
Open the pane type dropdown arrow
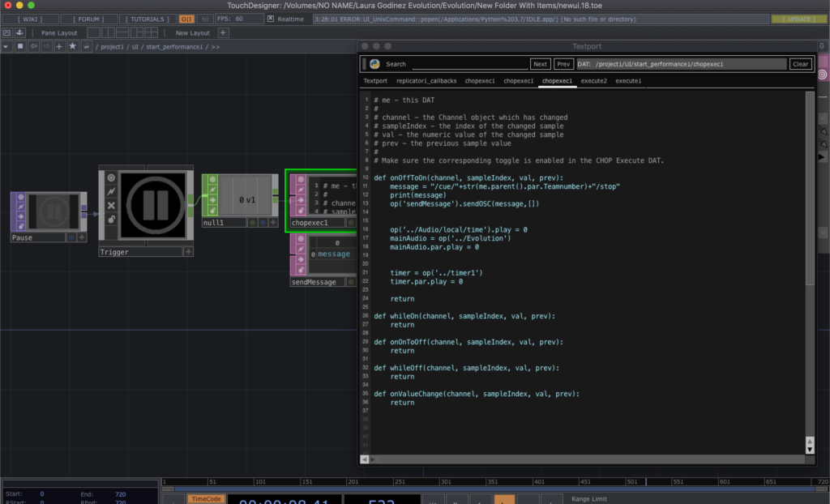(6, 46)
